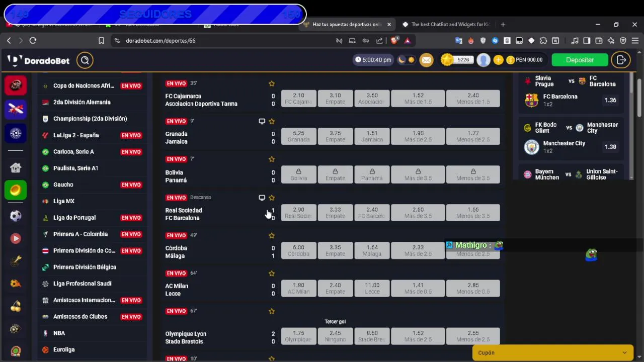Open Copa de Naciones Africanas league
The height and width of the screenshot is (362, 644).
[x=92, y=86]
